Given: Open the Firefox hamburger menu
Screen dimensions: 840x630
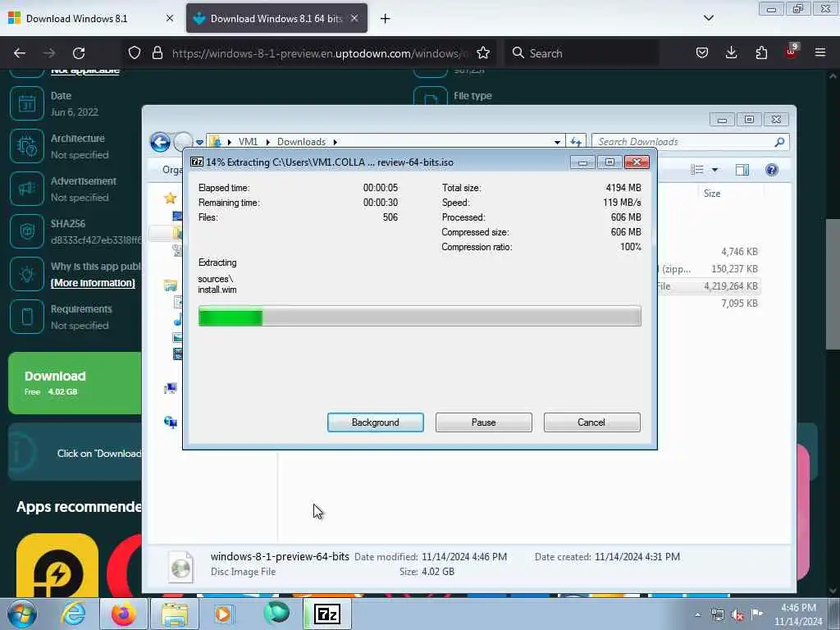Looking at the screenshot, I should pos(820,53).
